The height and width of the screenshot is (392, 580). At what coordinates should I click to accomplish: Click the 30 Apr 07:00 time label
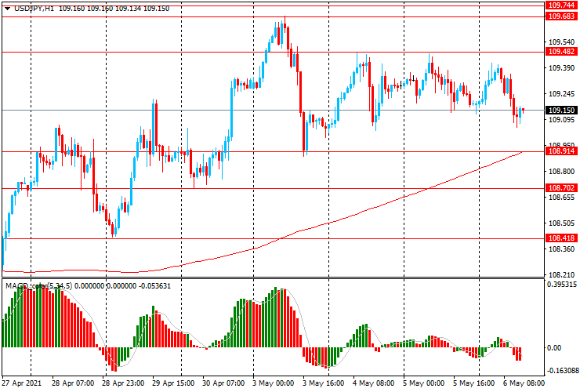(x=223, y=383)
